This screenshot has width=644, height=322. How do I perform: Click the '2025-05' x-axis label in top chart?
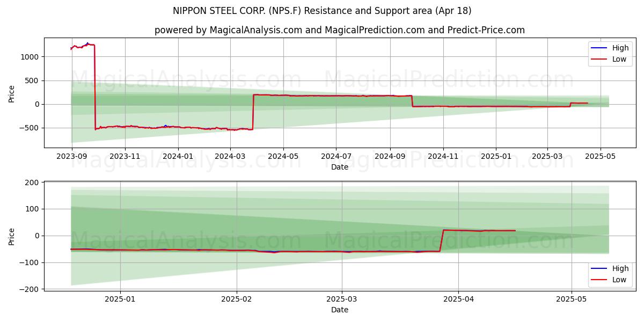[601, 157]
